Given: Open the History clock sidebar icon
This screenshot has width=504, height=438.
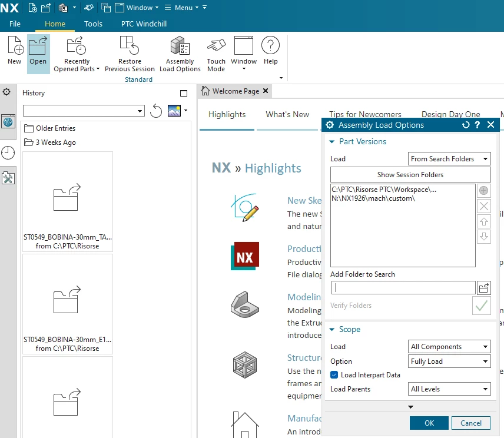Looking at the screenshot, I should click(x=8, y=153).
